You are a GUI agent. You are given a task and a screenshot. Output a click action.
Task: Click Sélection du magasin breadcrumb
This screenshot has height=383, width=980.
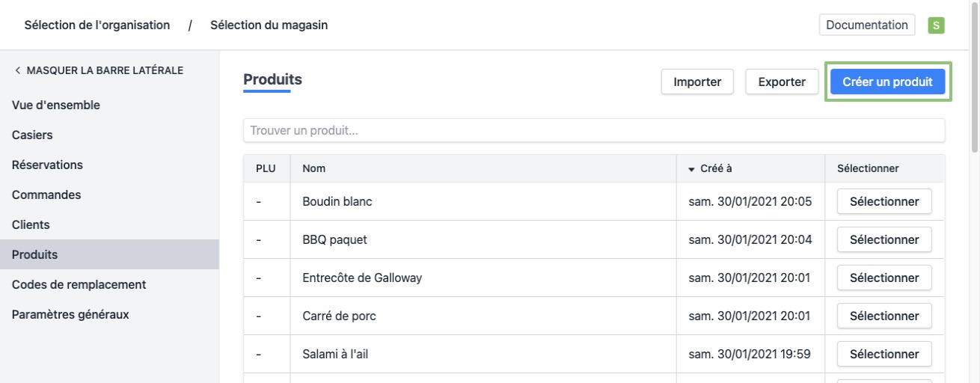[x=269, y=25]
